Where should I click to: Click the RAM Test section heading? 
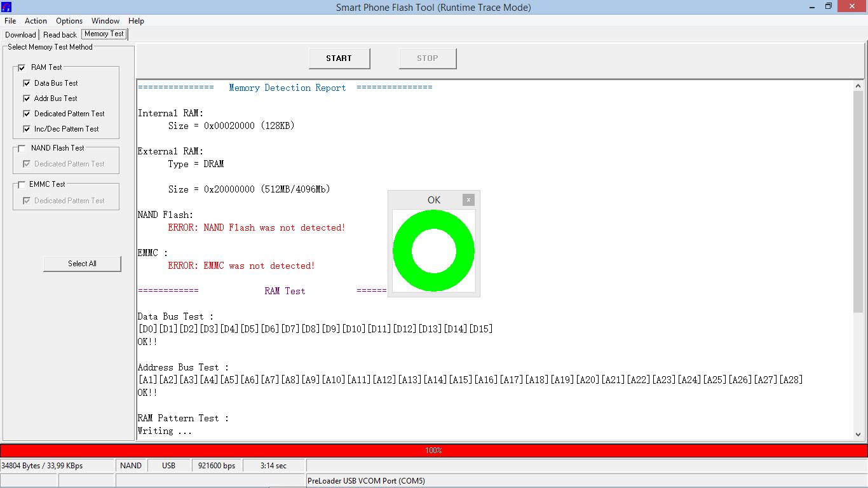click(x=285, y=291)
